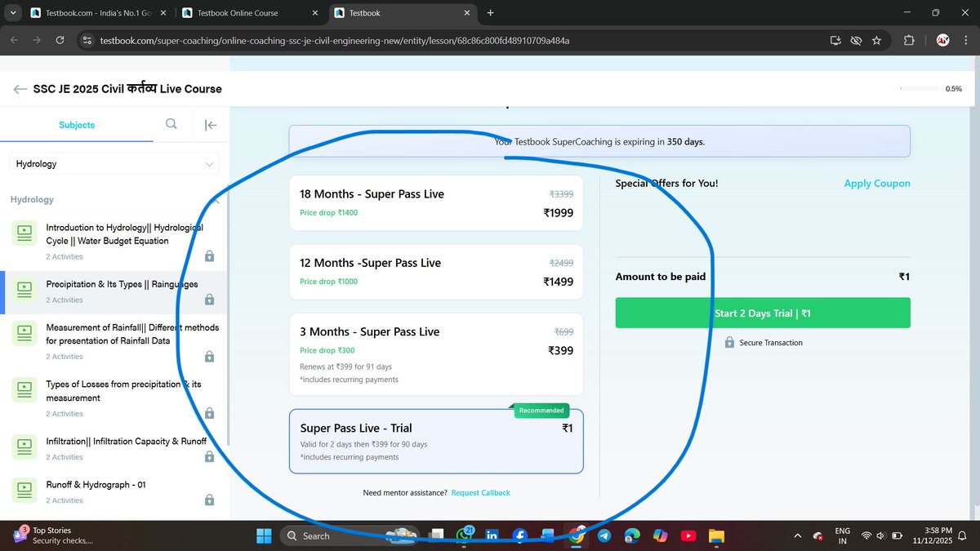This screenshot has height=551, width=980.
Task: Click video icon of Measurement of Rainfall lesson
Action: coord(24,333)
